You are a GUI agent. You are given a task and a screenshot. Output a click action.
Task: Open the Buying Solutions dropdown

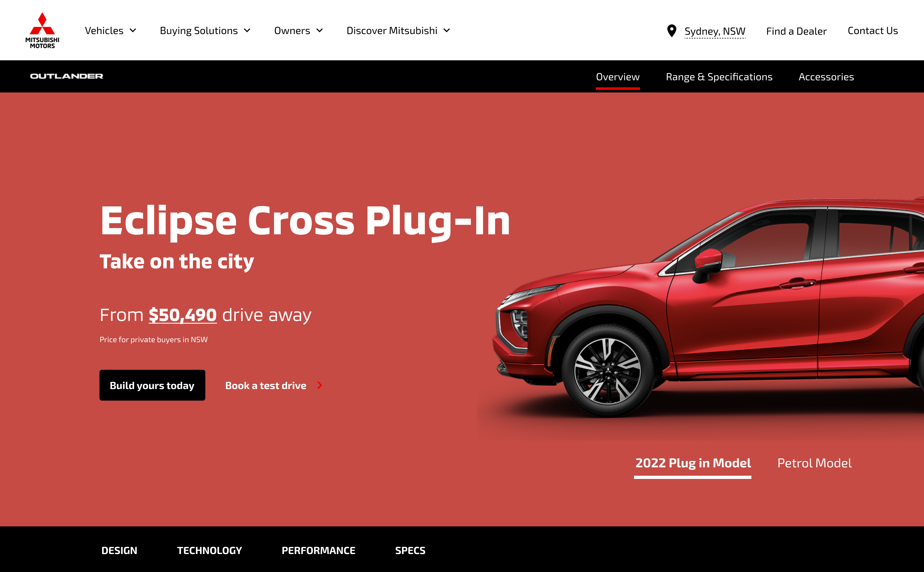205,30
